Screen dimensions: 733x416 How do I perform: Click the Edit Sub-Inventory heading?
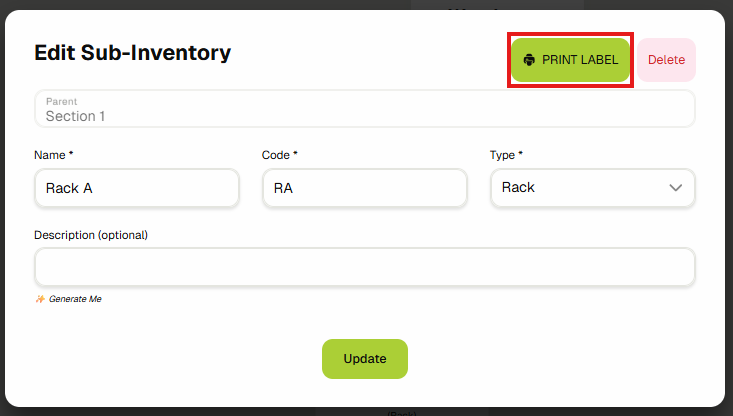click(132, 52)
